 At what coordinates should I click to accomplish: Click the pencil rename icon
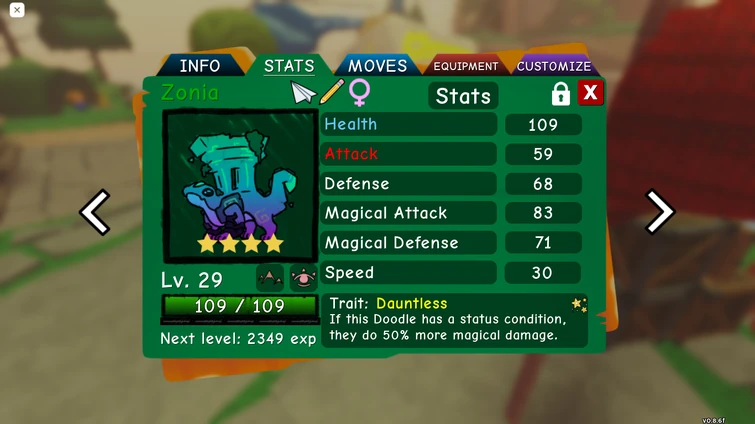[x=332, y=91]
